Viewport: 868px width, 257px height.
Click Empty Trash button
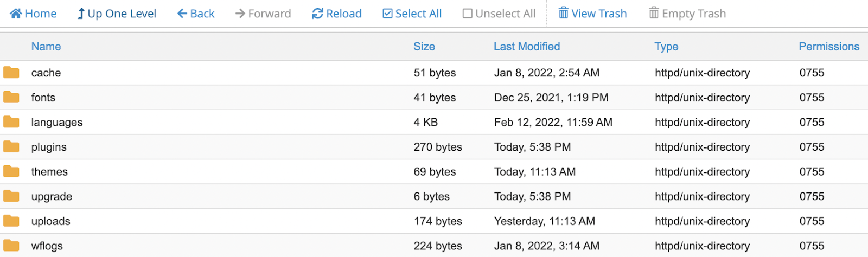click(x=687, y=14)
